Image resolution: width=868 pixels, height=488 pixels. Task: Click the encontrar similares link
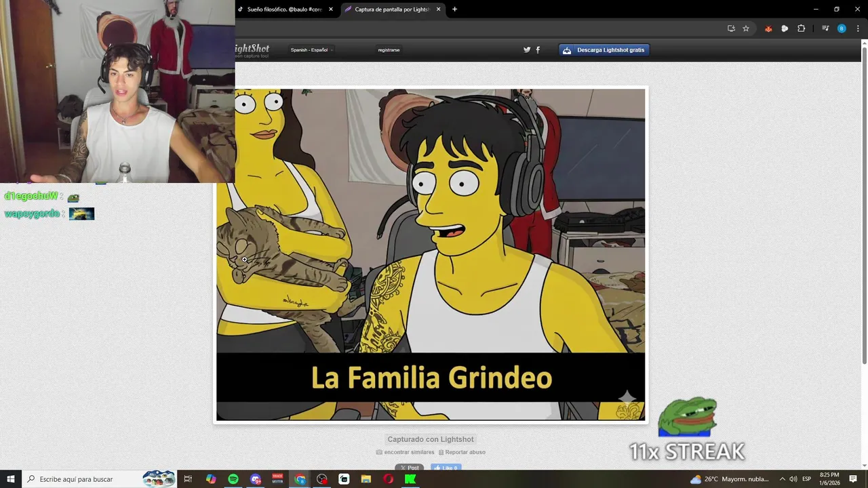pos(406,452)
